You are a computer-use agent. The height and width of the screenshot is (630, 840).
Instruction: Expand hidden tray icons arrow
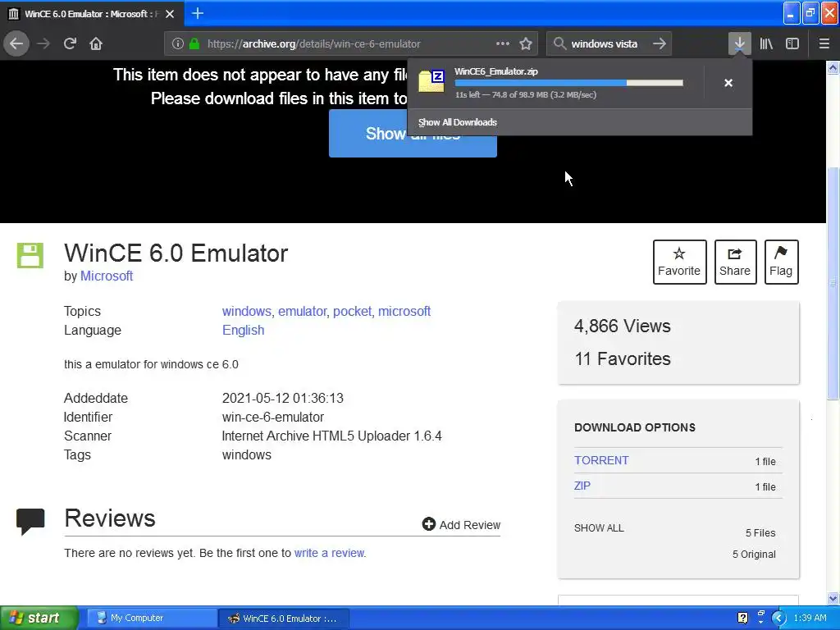[x=778, y=619]
